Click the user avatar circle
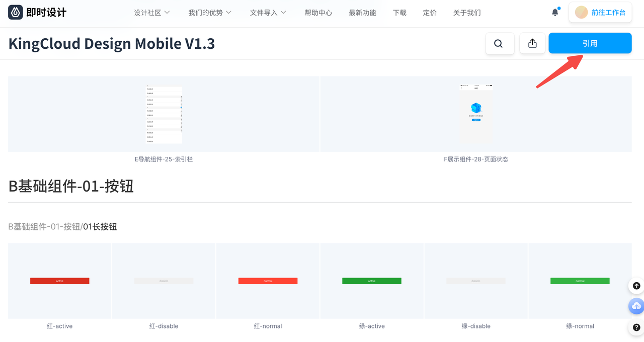644x342 pixels. pos(581,13)
